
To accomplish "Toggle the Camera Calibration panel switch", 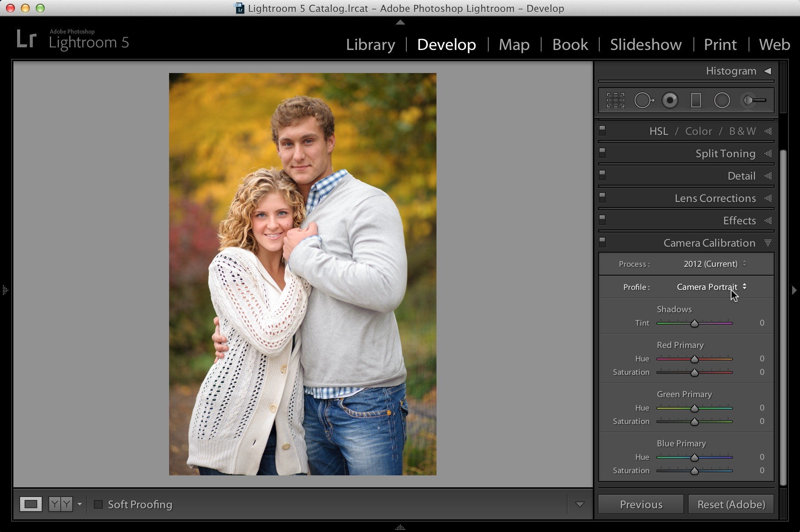I will click(602, 242).
